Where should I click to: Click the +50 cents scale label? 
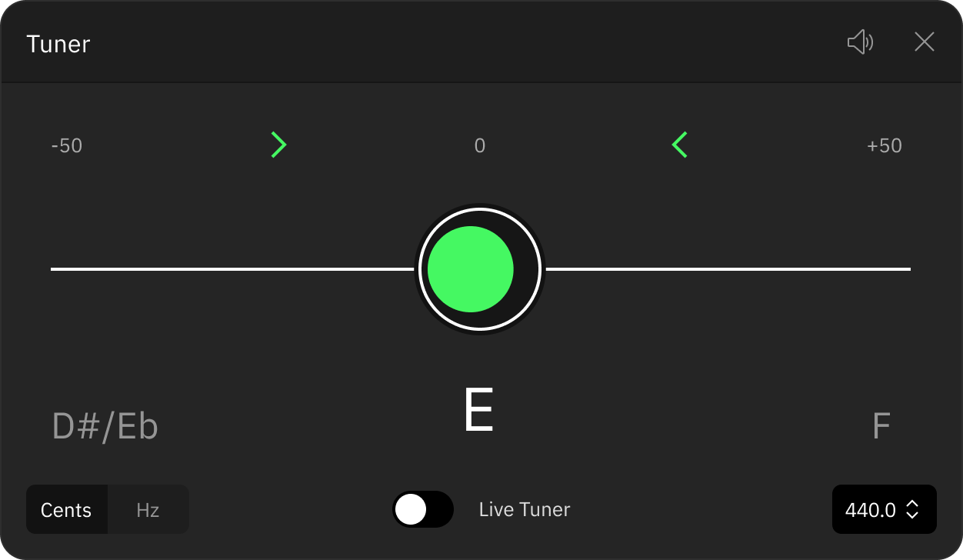[x=885, y=145]
